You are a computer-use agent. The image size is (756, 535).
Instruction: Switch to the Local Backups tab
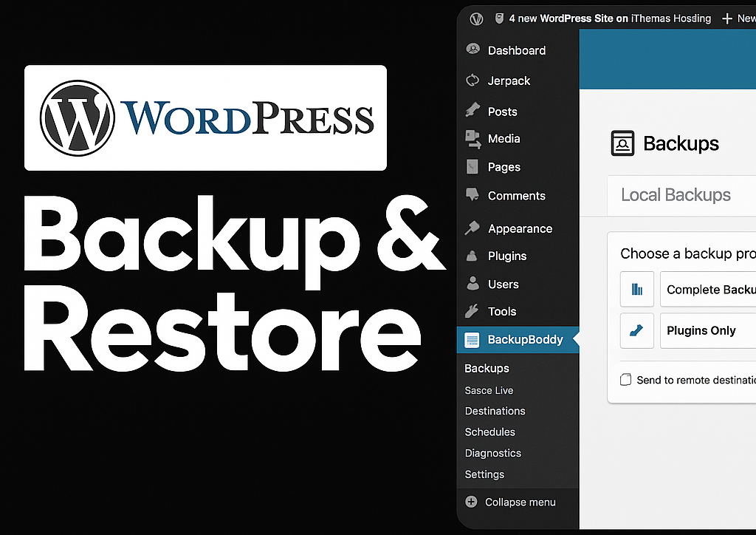(676, 195)
